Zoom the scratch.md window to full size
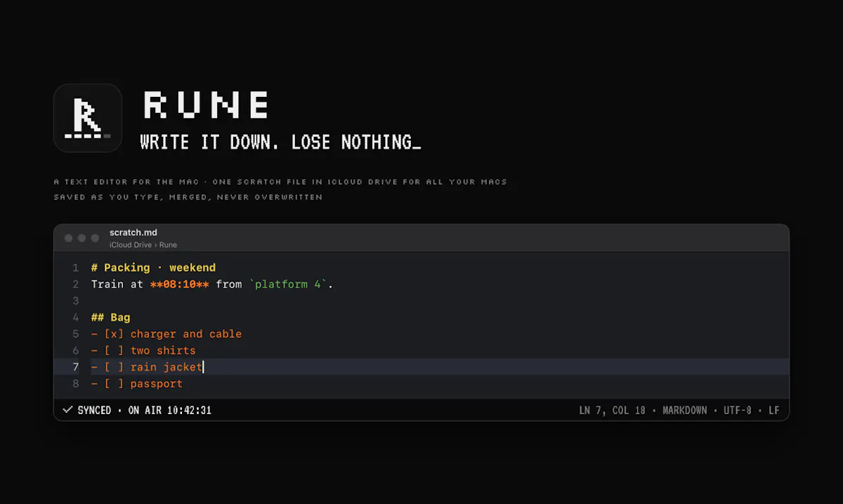 95,238
